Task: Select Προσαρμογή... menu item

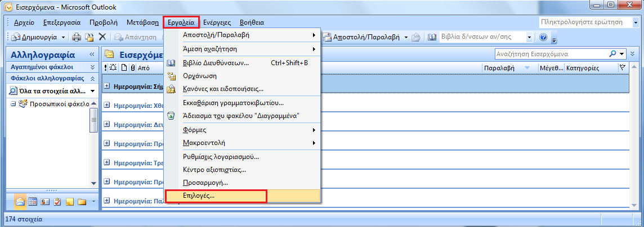Action: [242, 183]
